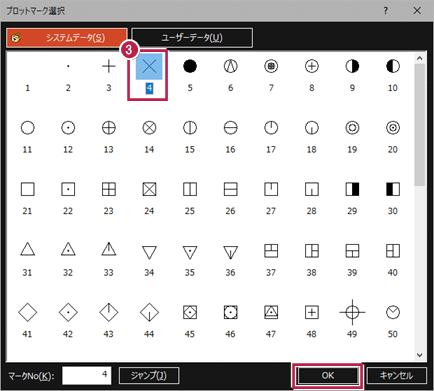Choose the target circle mark number 20

pos(393,128)
